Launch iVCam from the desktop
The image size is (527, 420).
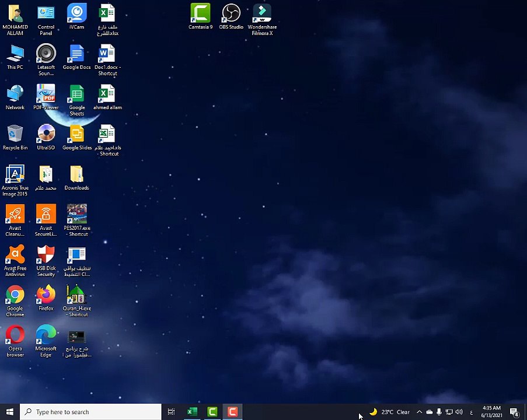coord(76,17)
